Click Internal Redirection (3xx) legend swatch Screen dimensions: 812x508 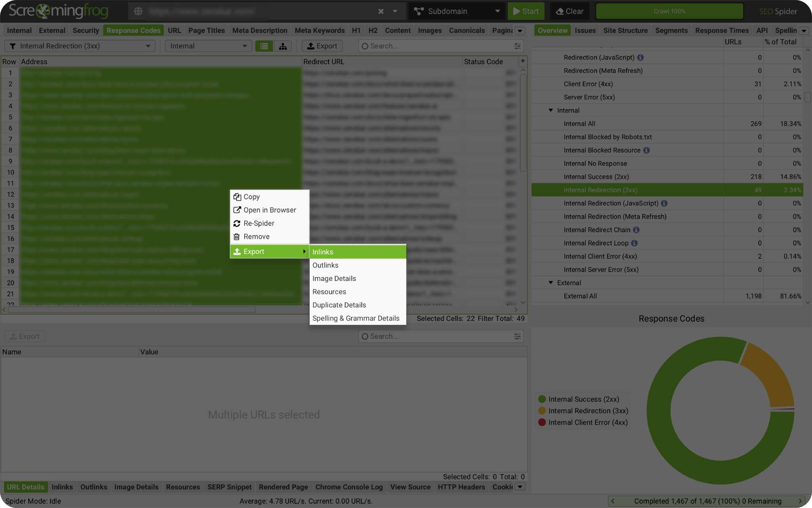pyautogui.click(x=542, y=411)
